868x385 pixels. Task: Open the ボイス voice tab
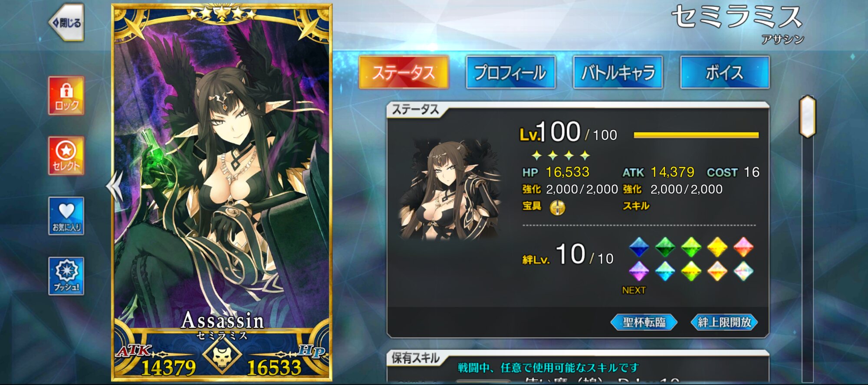click(x=725, y=72)
